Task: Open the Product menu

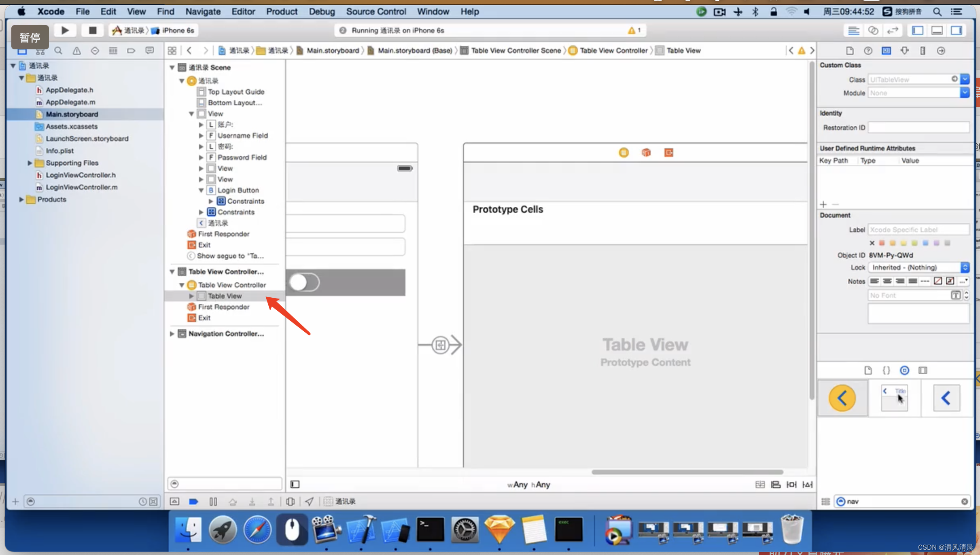Action: coord(282,11)
